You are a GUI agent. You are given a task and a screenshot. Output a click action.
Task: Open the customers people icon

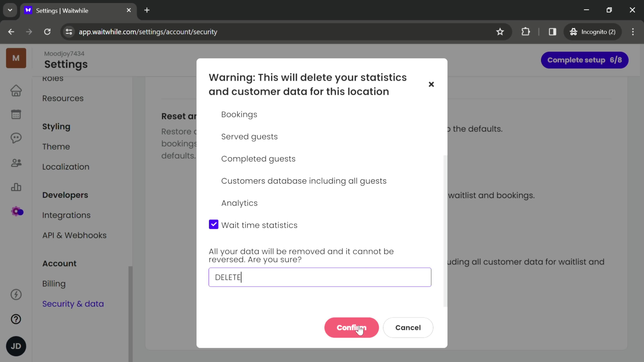pyautogui.click(x=16, y=163)
